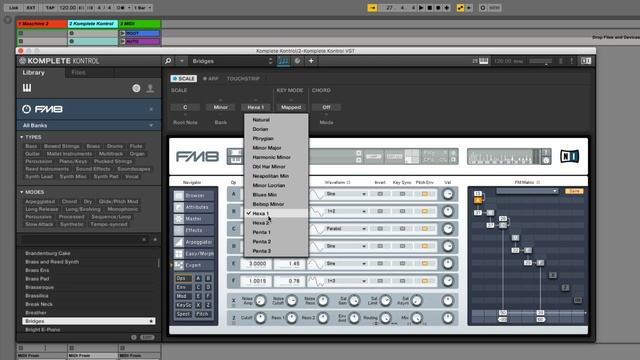The width and height of the screenshot is (640, 360).
Task: Click the piano keys icon in Library panel
Action: (x=27, y=88)
